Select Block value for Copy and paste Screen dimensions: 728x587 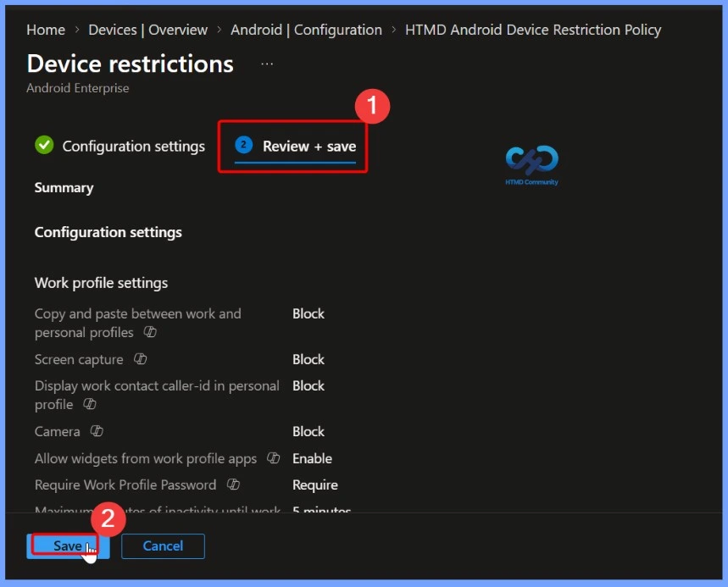click(308, 313)
